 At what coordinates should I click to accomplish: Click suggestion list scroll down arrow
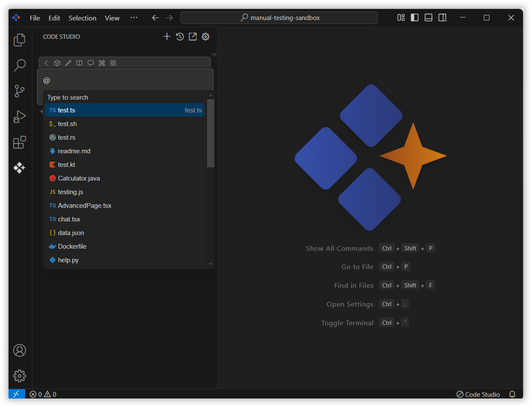pyautogui.click(x=210, y=264)
